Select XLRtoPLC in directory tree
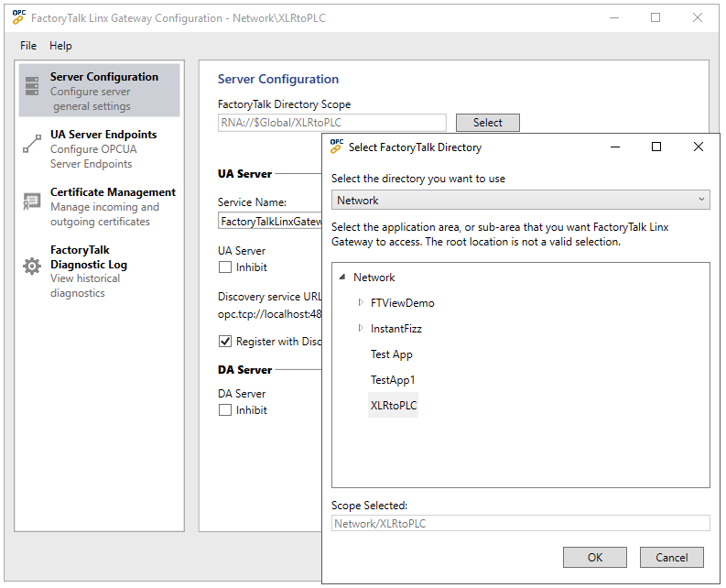Image resolution: width=726 pixels, height=588 pixels. (394, 406)
